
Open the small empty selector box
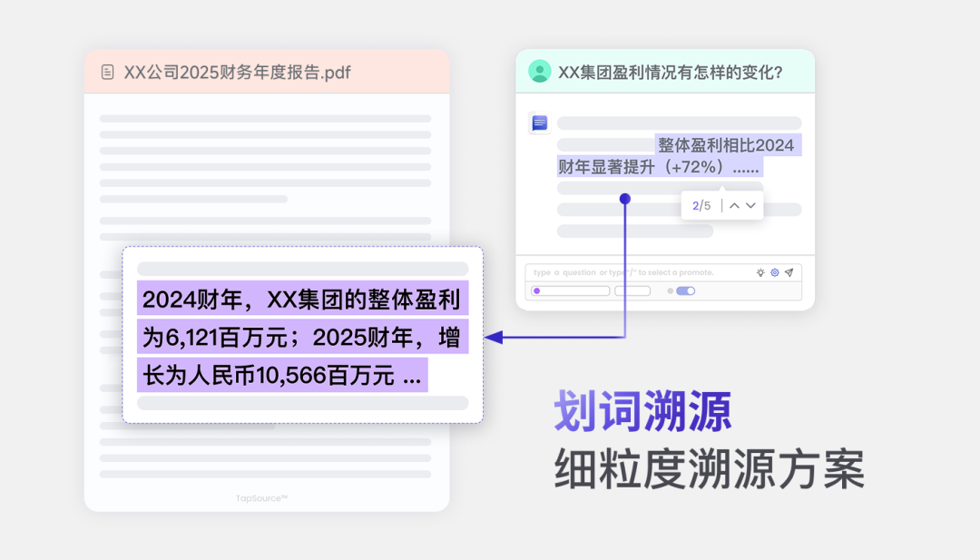tap(632, 290)
